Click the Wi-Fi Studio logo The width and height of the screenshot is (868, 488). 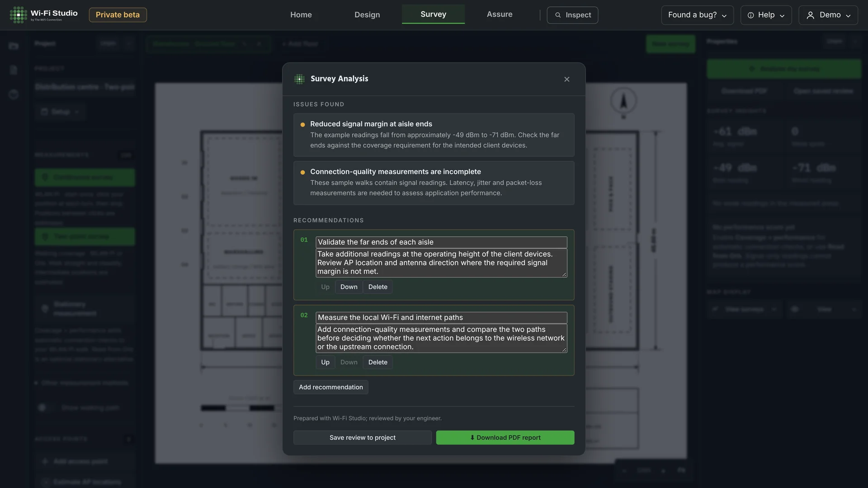point(43,14)
